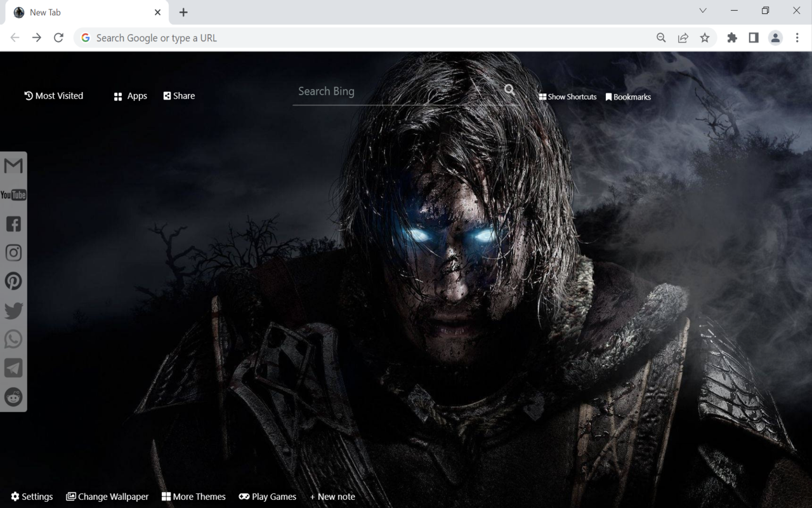Select the New Tab tab
The height and width of the screenshot is (508, 812).
88,12
